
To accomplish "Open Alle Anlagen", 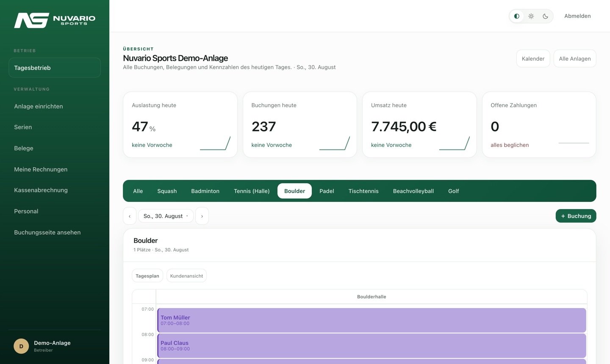I will 575,58.
